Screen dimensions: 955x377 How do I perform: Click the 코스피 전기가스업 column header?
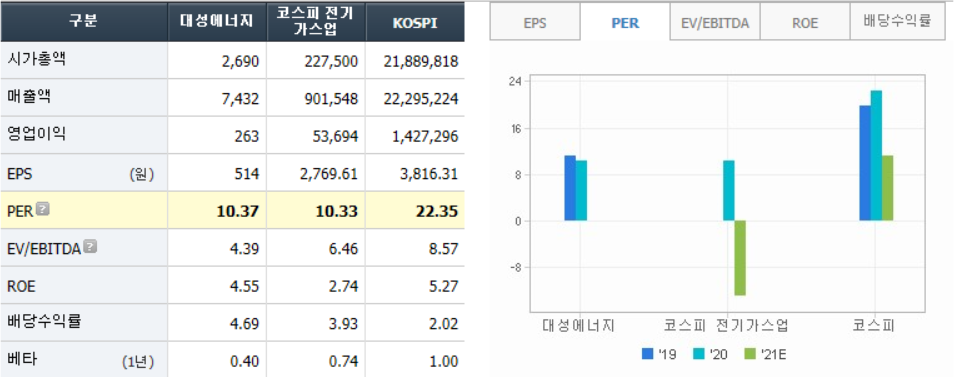(316, 21)
